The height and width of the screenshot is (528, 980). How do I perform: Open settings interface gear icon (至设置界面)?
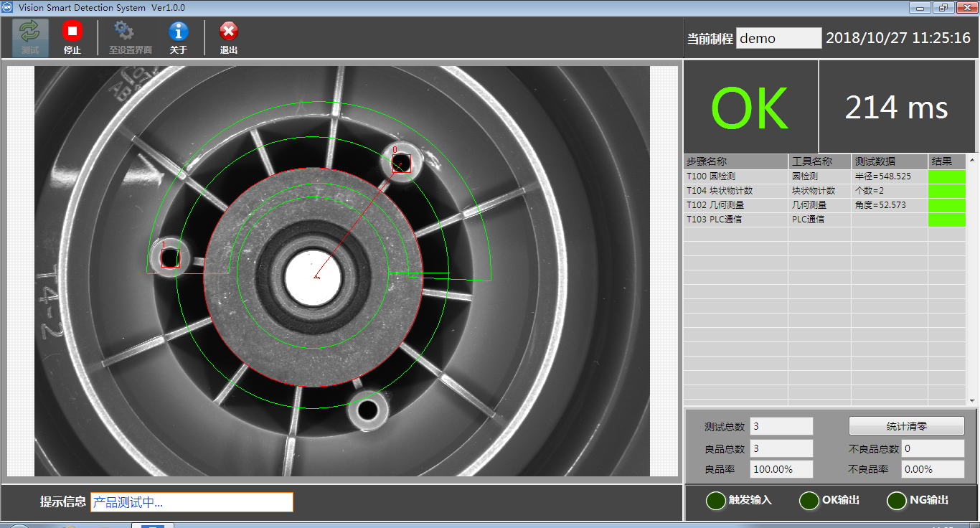tap(124, 32)
